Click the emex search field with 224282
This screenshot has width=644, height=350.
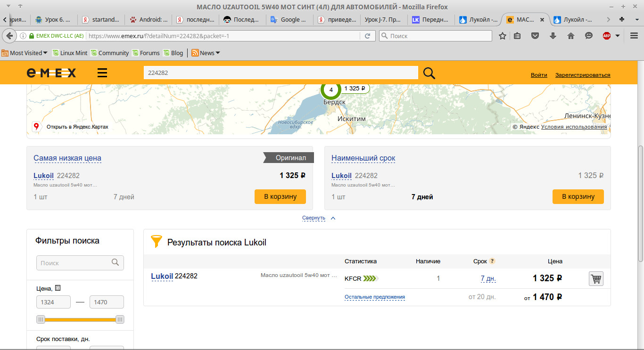click(x=281, y=73)
